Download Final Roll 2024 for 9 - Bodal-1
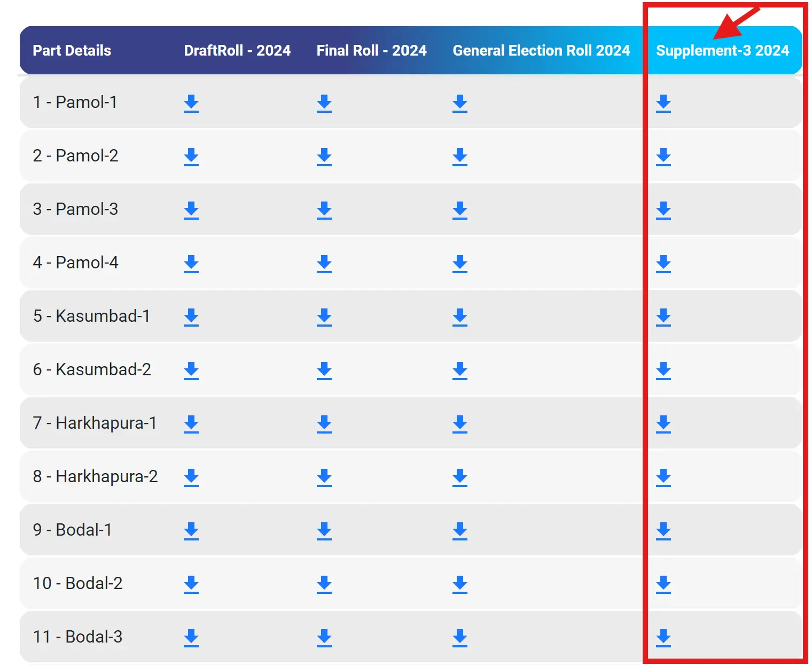 (324, 531)
